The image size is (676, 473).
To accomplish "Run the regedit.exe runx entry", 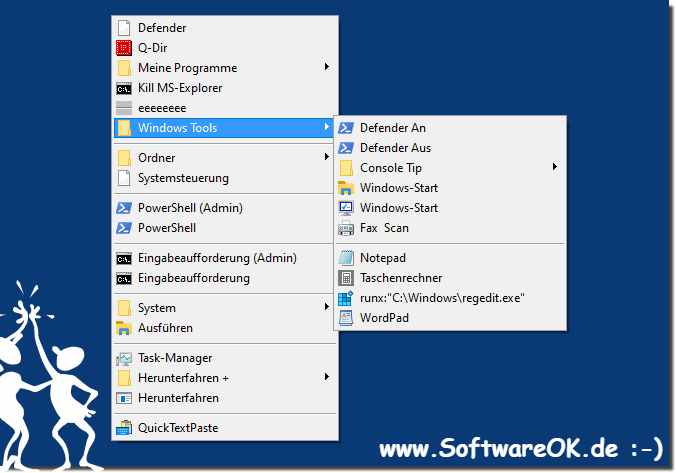I will tap(450, 298).
